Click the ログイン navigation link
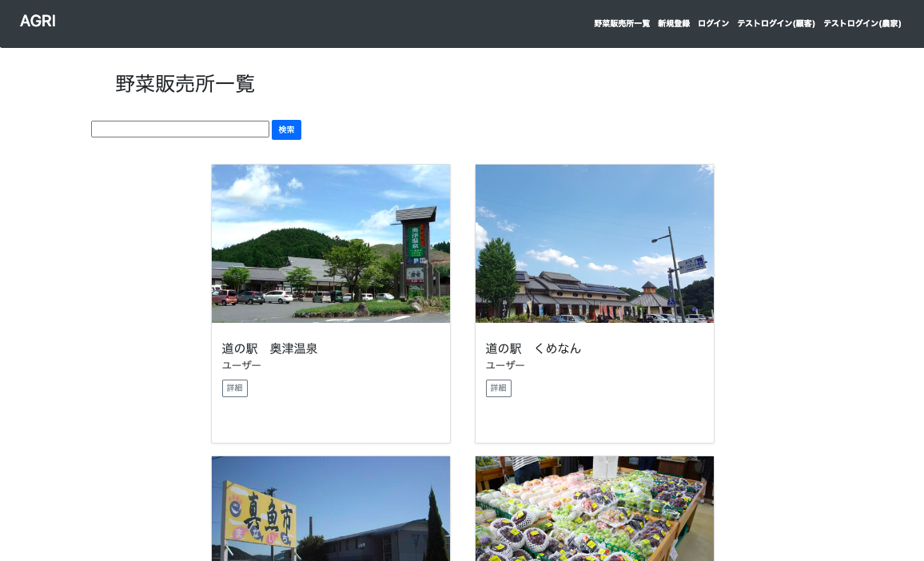The image size is (924, 561). tap(712, 24)
